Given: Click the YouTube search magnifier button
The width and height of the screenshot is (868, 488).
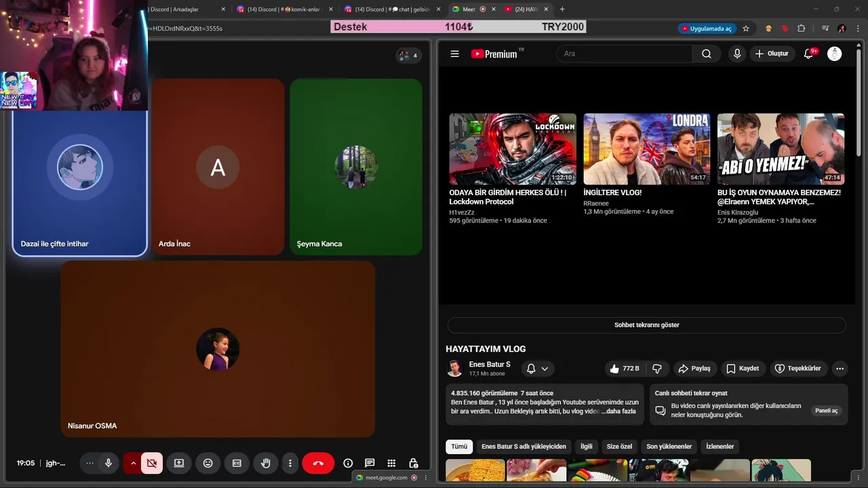Looking at the screenshot, I should [x=707, y=54].
